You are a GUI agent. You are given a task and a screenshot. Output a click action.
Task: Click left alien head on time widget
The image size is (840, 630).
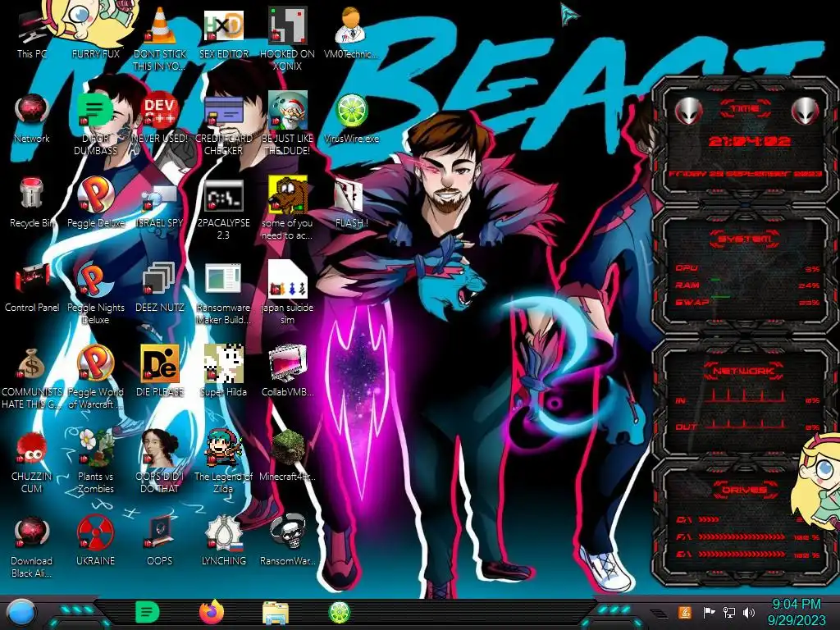click(688, 111)
